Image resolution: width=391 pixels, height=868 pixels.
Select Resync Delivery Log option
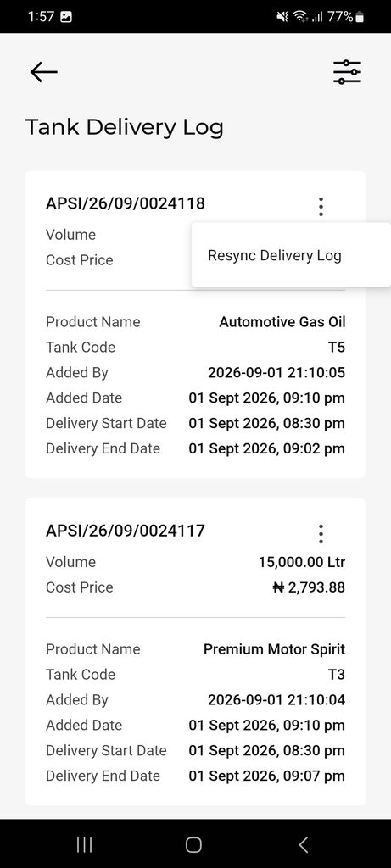point(275,256)
